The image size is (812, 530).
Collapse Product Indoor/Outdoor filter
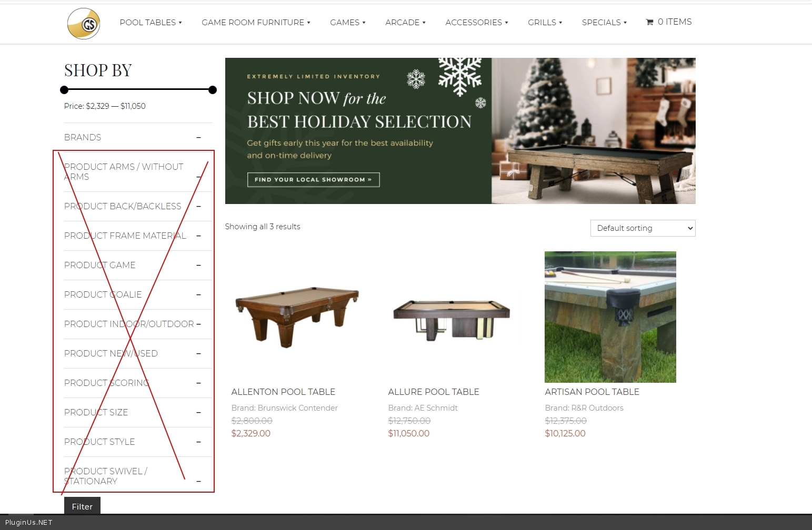click(198, 324)
